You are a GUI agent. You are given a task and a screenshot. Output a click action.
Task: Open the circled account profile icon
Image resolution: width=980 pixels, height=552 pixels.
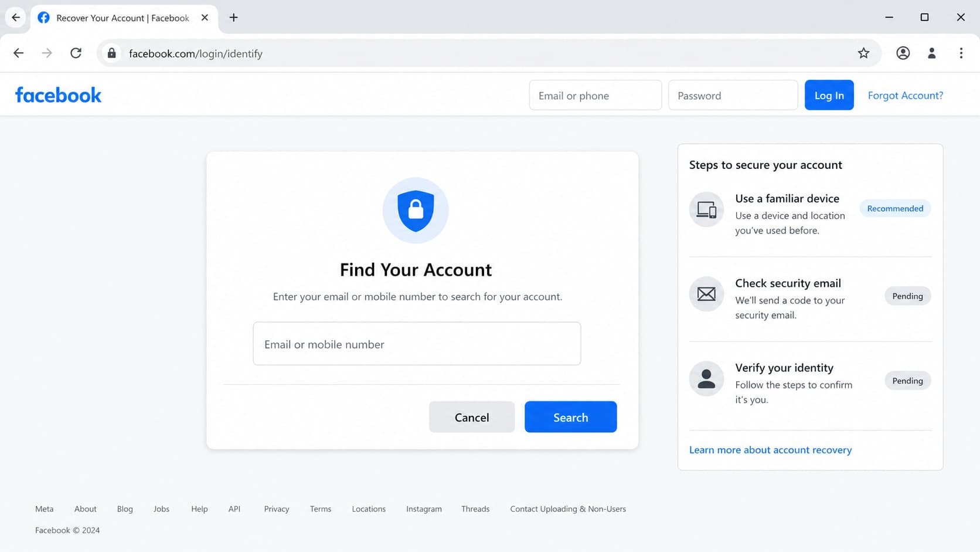[x=903, y=53]
